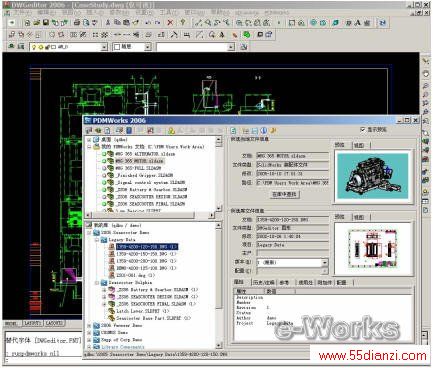Collapse the Legacy Data tree folder

97,240
